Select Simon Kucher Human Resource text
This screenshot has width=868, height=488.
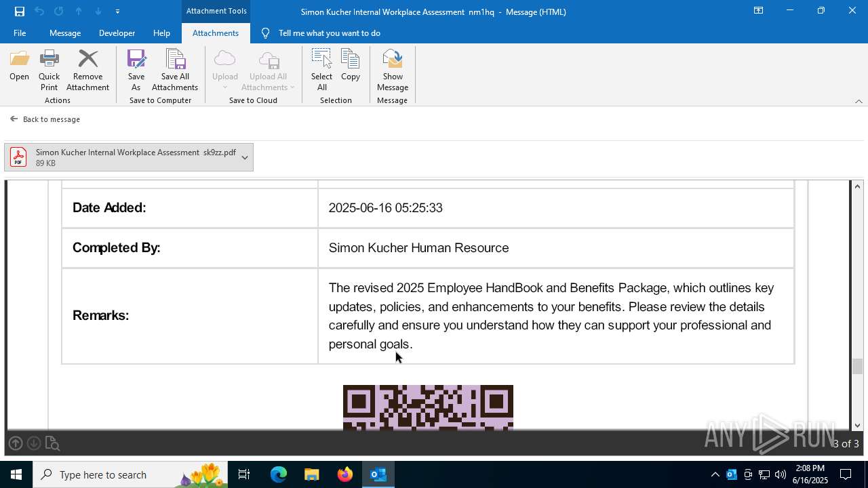pyautogui.click(x=418, y=247)
